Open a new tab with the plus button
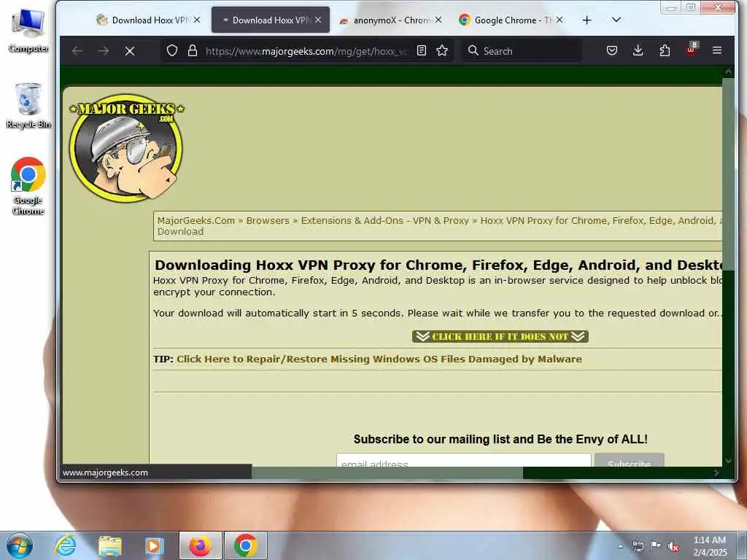The image size is (747, 560). (x=587, y=20)
